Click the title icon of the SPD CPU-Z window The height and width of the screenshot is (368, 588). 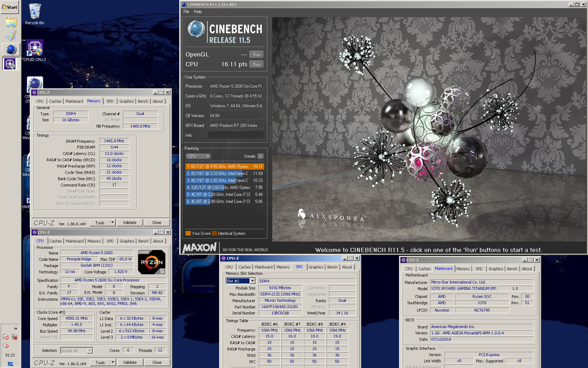pos(223,258)
